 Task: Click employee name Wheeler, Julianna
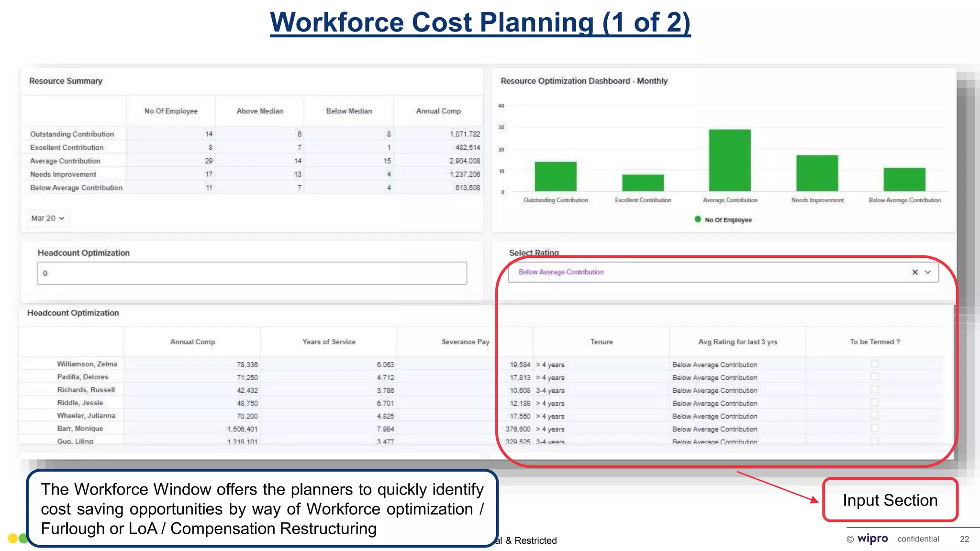coord(86,416)
